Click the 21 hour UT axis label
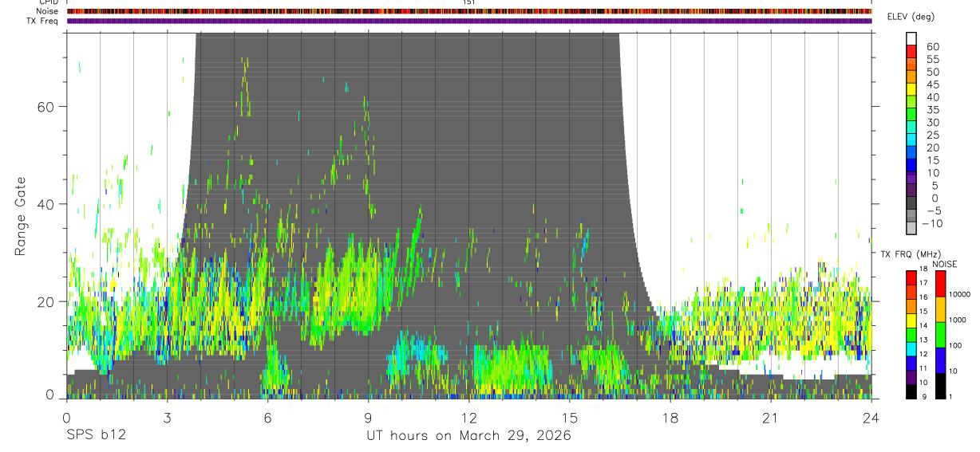Image resolution: width=980 pixels, height=452 pixels. tap(771, 418)
